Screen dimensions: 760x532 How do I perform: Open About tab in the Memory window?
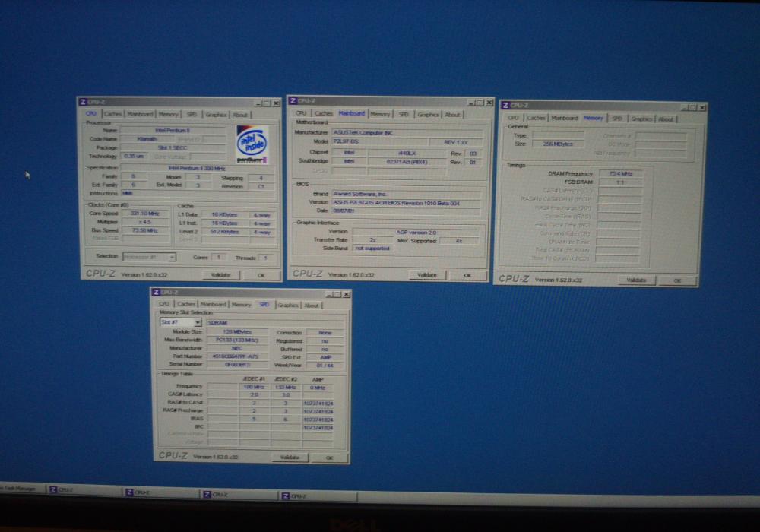tap(666, 119)
